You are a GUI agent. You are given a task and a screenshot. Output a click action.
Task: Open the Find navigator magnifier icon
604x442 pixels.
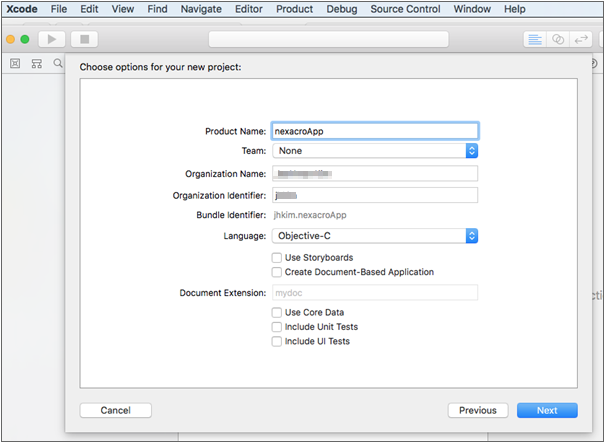click(58, 63)
